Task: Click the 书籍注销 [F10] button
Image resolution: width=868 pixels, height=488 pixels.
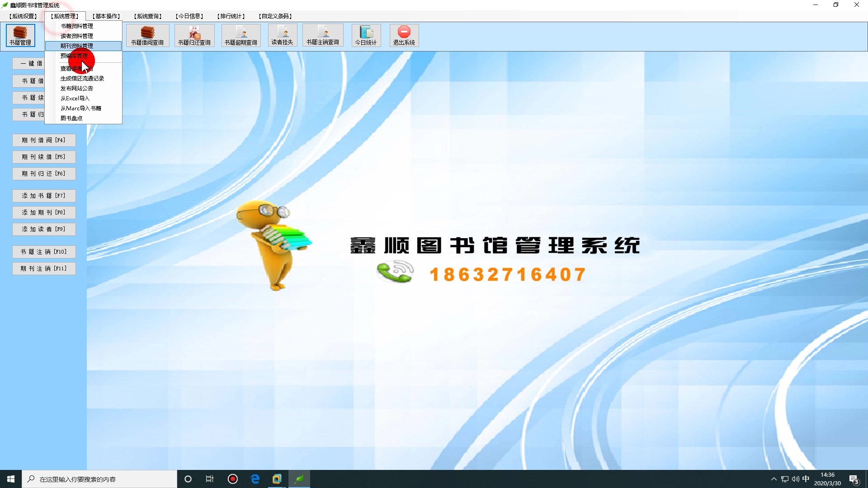Action: pyautogui.click(x=43, y=252)
